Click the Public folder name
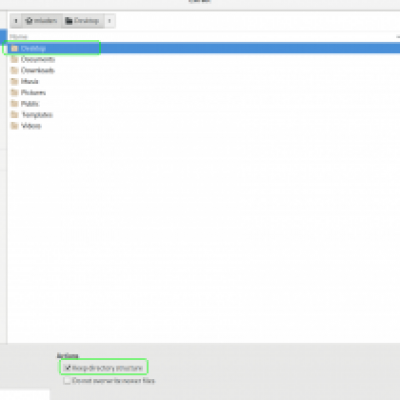 tap(30, 104)
